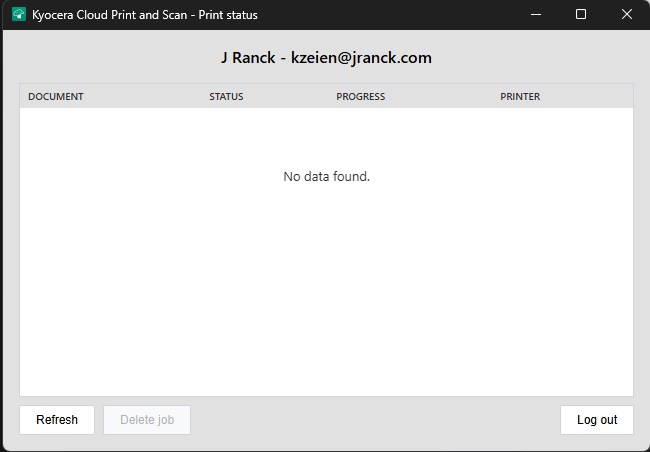Click the "No data found." message
650x452 pixels.
click(327, 177)
